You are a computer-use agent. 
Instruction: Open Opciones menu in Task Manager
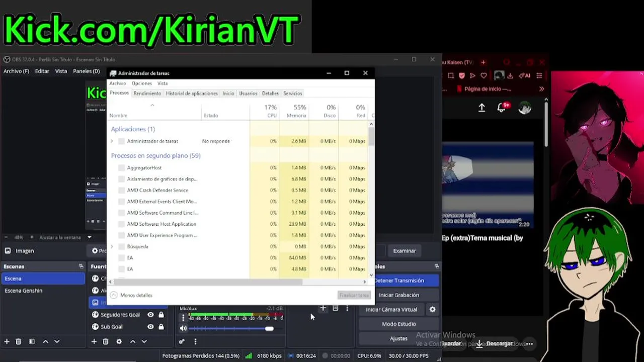(142, 83)
